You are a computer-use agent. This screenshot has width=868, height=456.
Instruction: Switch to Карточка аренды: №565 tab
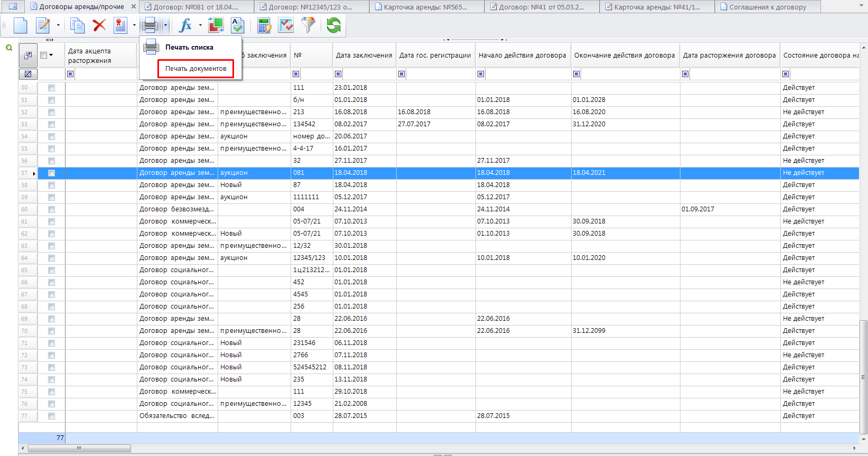coord(426,7)
